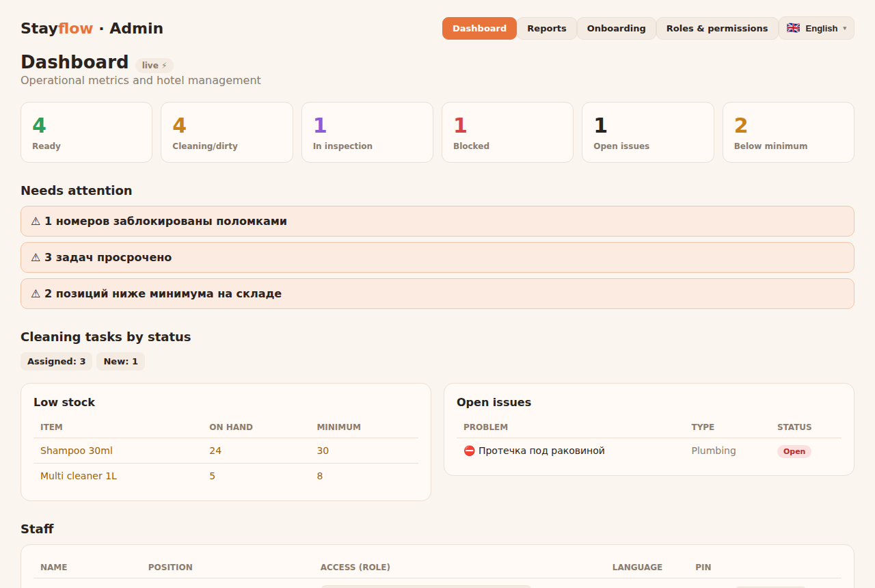This screenshot has width=875, height=588.
Task: Click the ITEM column header
Action: tap(51, 427)
